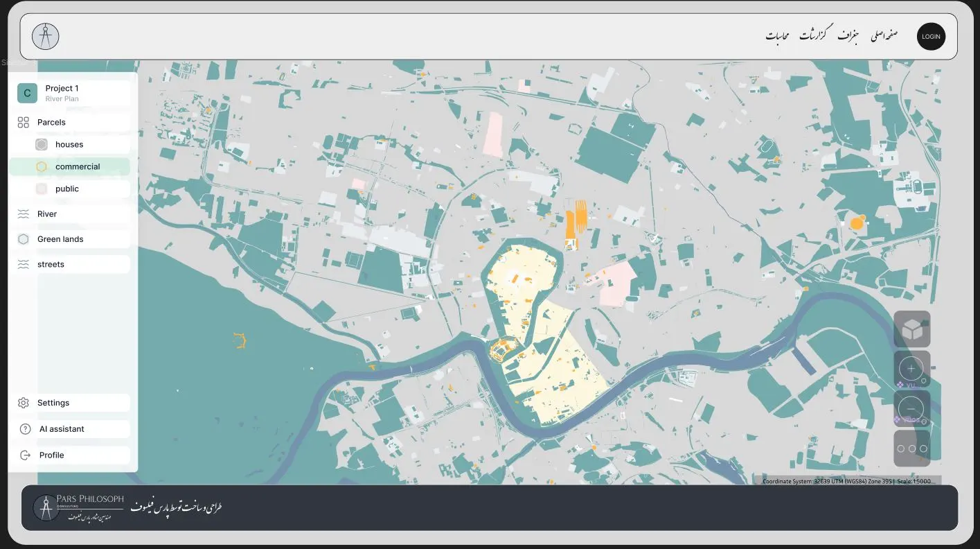Toggle the public parcel layer
Viewport: 980px width, 549px height.
coord(81,189)
